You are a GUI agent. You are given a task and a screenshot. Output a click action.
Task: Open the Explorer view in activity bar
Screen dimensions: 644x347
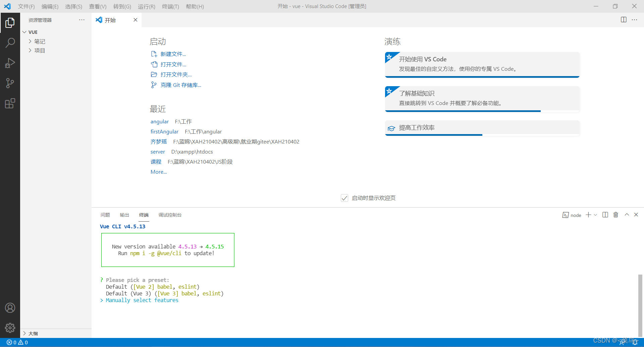[x=10, y=23]
